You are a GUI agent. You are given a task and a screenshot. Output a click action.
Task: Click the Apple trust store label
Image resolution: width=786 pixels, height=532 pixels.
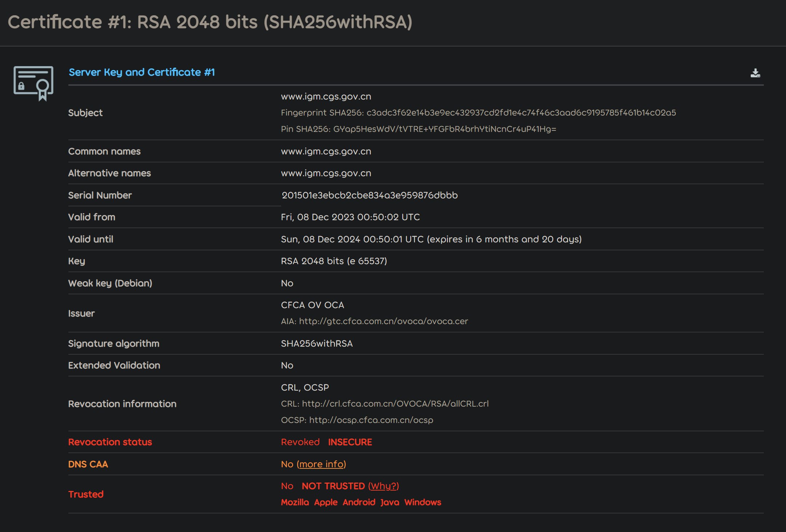pos(326,502)
